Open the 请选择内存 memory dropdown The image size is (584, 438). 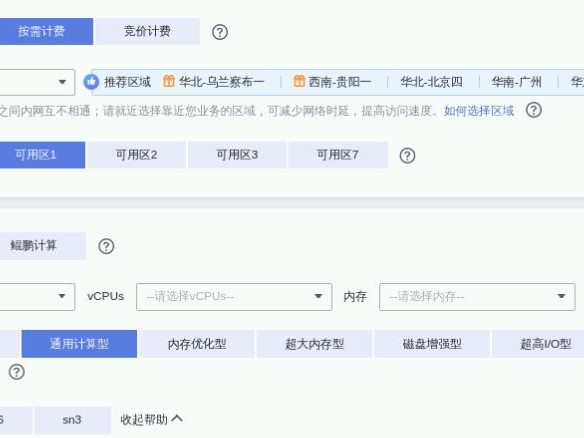(x=477, y=297)
